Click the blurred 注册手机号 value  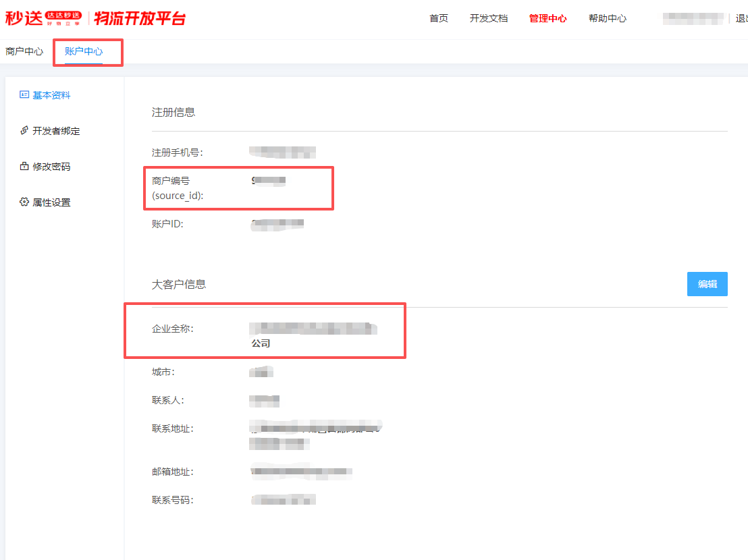282,152
